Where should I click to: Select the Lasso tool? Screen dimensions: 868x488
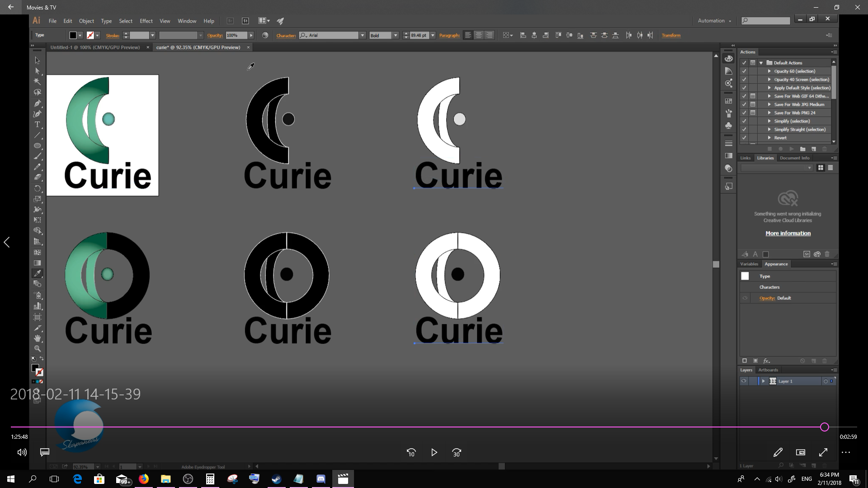(x=38, y=92)
